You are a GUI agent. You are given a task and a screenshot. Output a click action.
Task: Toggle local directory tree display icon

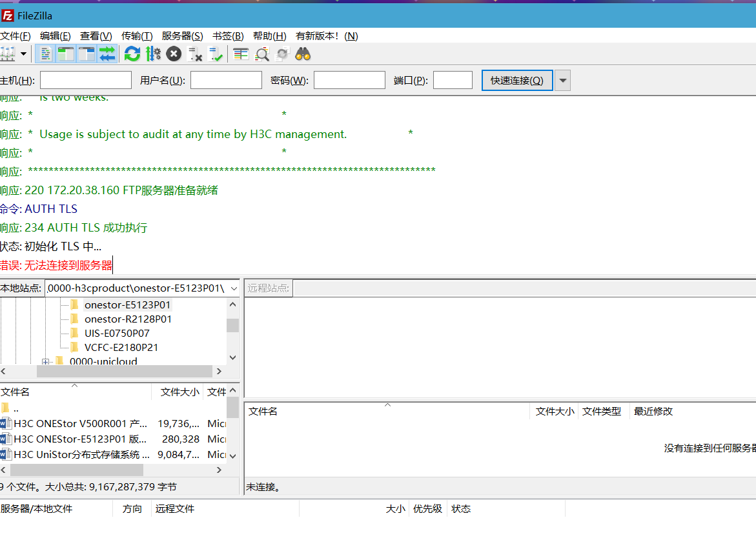point(66,54)
